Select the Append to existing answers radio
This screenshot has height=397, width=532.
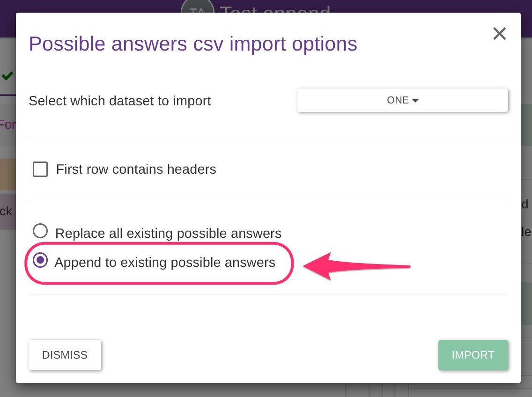[40, 261]
